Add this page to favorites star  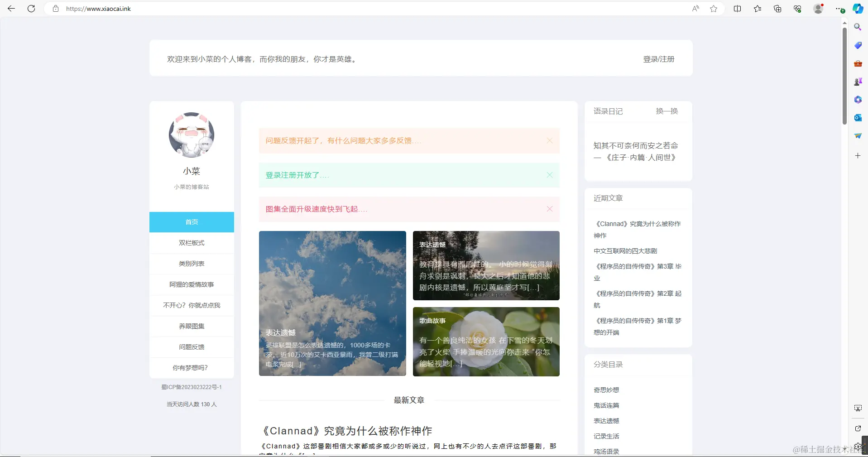(714, 9)
